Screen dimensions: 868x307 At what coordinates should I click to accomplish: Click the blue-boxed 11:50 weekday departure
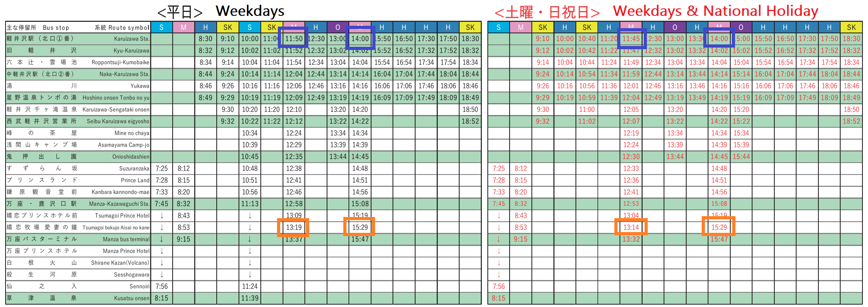pyautogui.click(x=293, y=38)
